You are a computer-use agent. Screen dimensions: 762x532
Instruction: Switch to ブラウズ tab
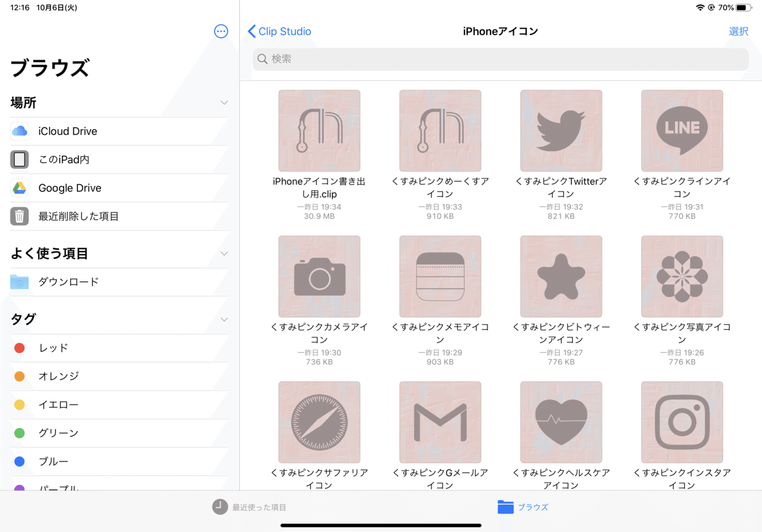click(x=523, y=508)
